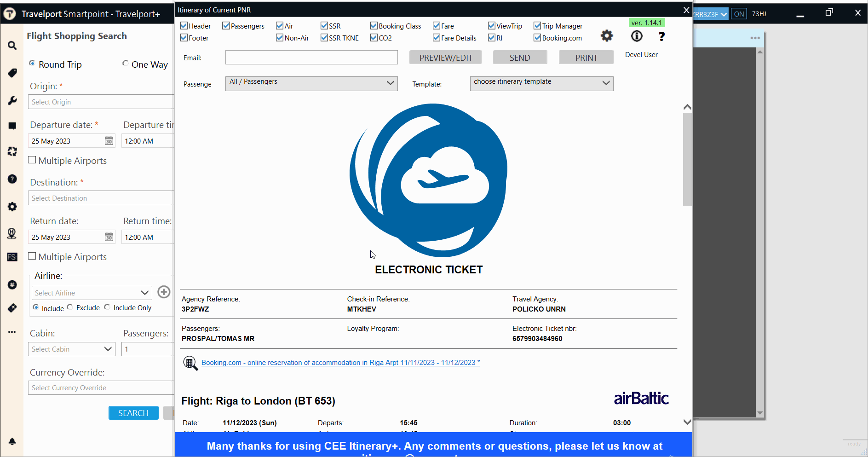The image size is (868, 457).
Task: Open the wrench tools sidebar icon
Action: pyautogui.click(x=12, y=100)
